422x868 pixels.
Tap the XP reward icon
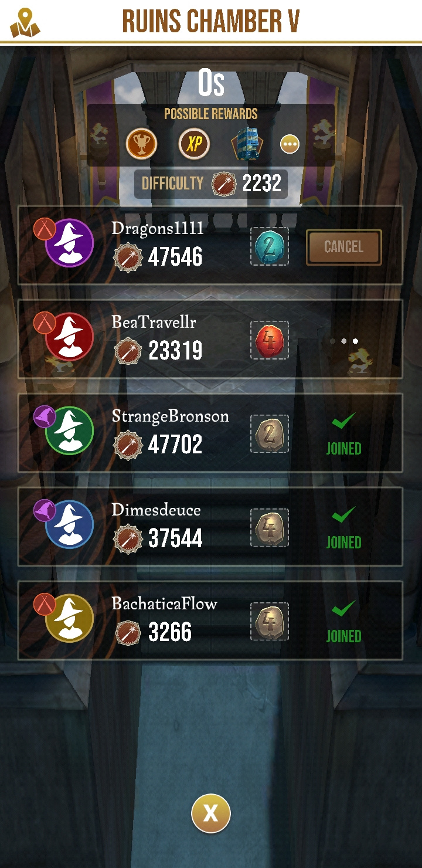tap(195, 144)
